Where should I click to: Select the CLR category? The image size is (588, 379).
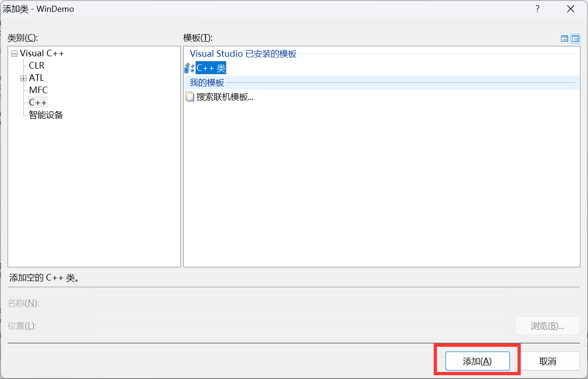coord(37,65)
